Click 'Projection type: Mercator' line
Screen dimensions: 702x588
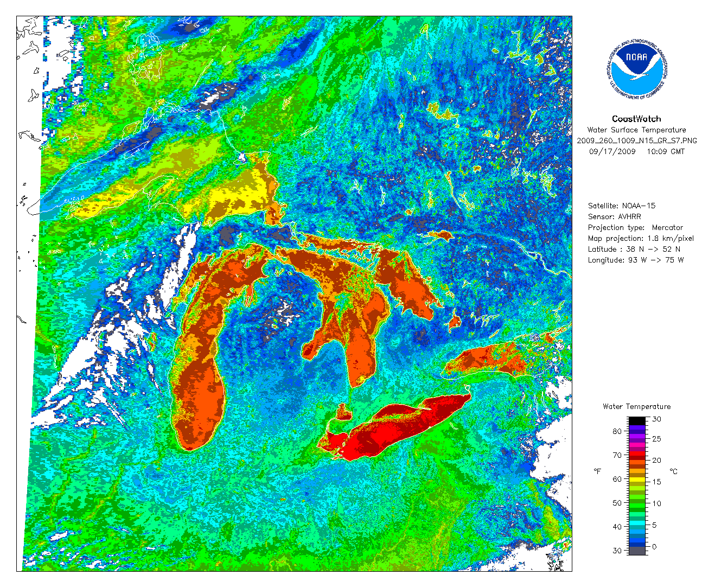coord(635,228)
